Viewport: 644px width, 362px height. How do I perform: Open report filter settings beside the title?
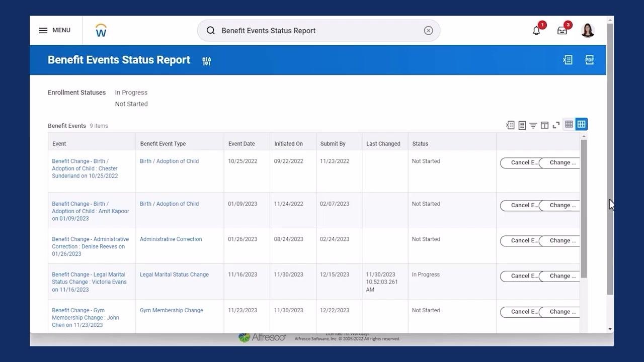[207, 61]
